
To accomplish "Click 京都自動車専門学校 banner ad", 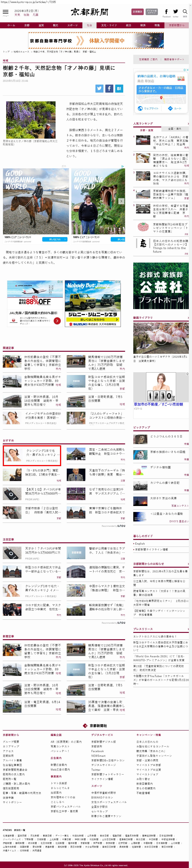I will (96, 40).
